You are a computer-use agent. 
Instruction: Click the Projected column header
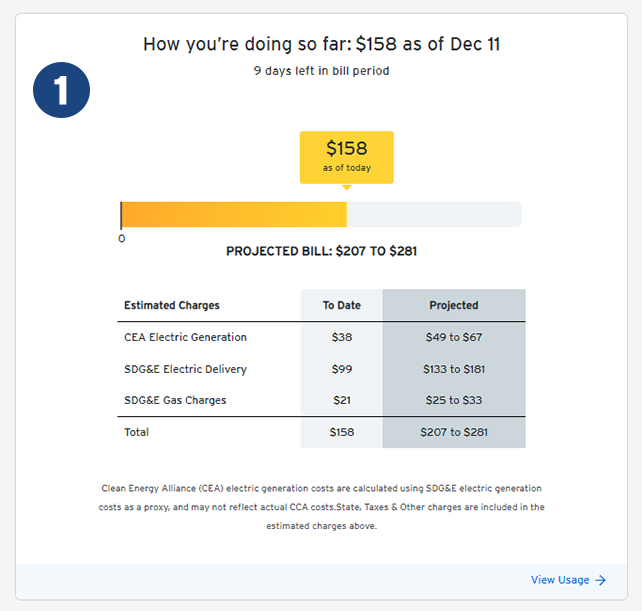[453, 305]
